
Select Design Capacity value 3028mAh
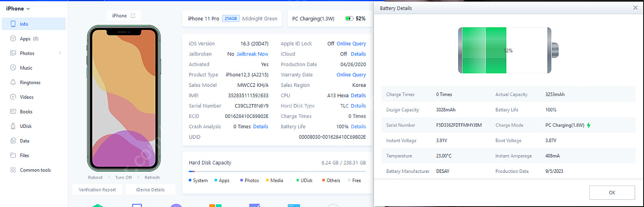tap(446, 110)
